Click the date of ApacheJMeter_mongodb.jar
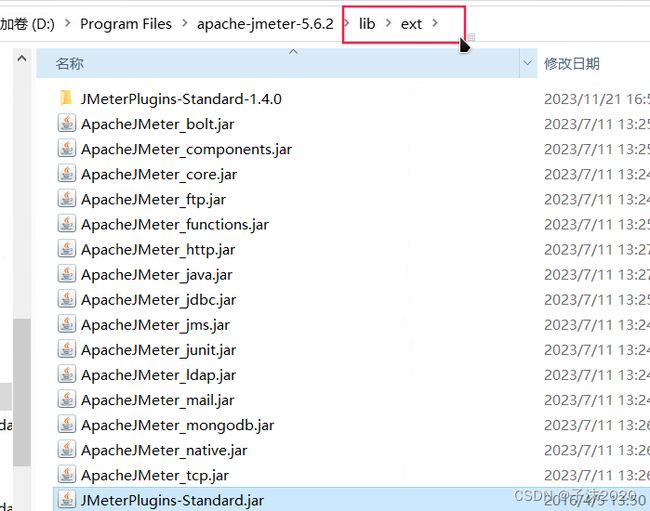The image size is (650, 511). [597, 425]
